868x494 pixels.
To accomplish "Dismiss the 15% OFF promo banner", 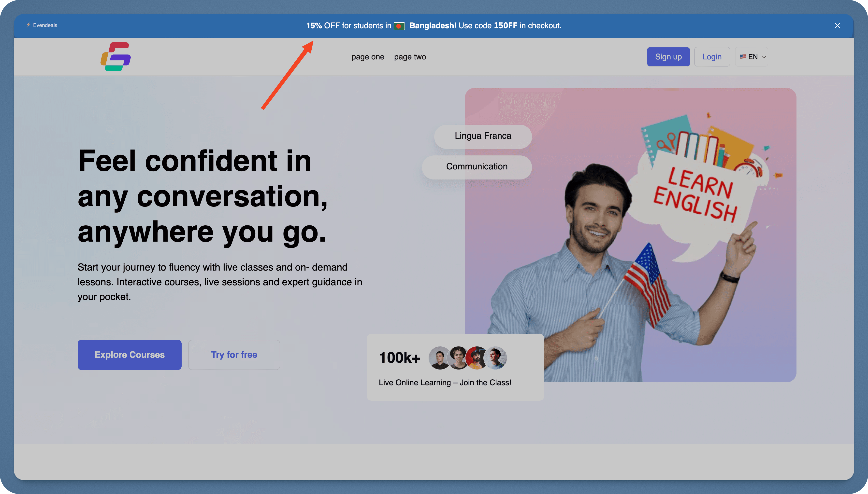I will 838,26.
